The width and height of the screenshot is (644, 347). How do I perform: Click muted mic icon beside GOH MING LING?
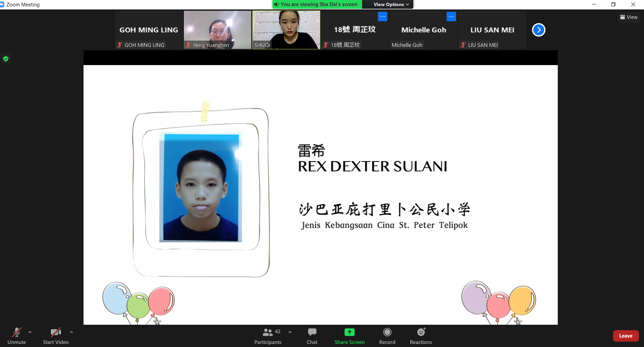pyautogui.click(x=120, y=45)
